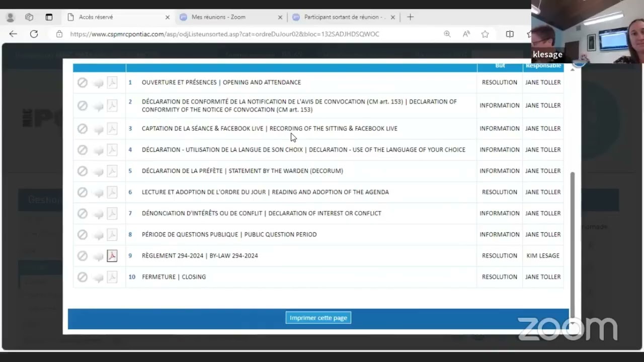
Task: Close the Accès réservé tab
Action: 168,17
